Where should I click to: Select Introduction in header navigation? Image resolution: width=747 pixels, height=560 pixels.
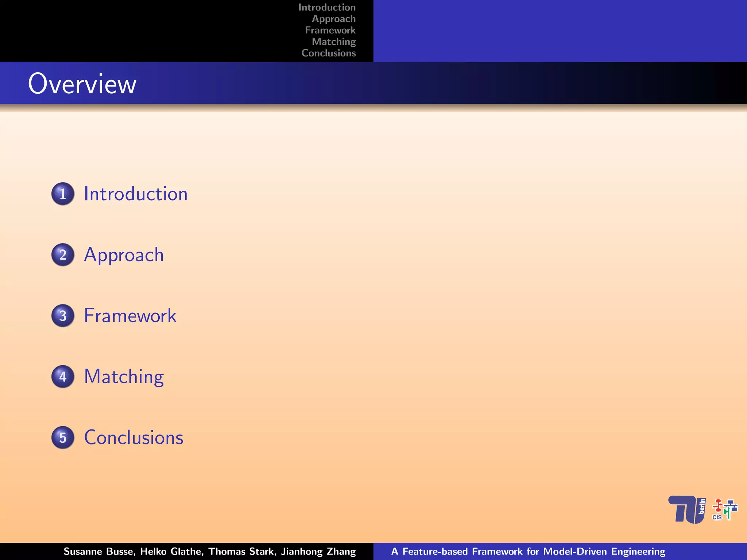(327, 7)
